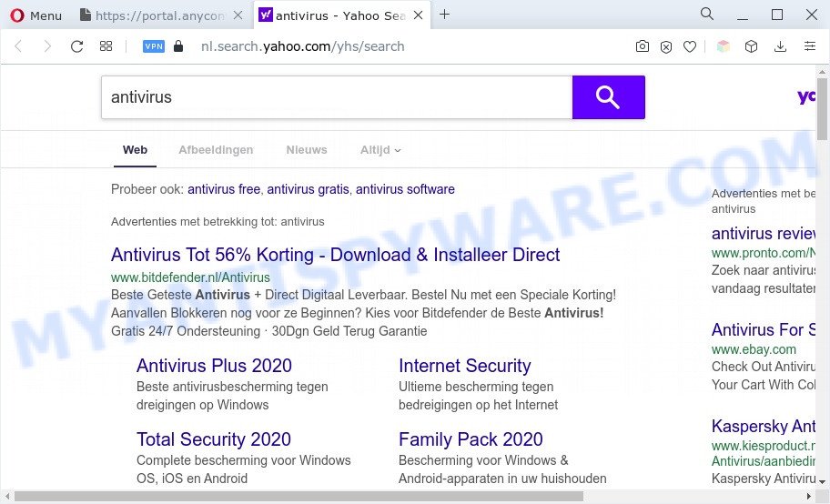
Task: Close the Yahoo Search tab
Action: coord(418,15)
